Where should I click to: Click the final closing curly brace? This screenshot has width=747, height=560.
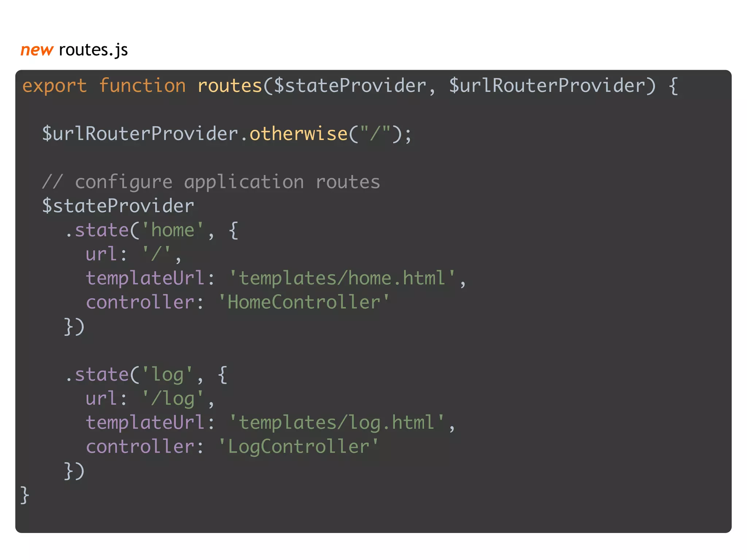coord(25,495)
